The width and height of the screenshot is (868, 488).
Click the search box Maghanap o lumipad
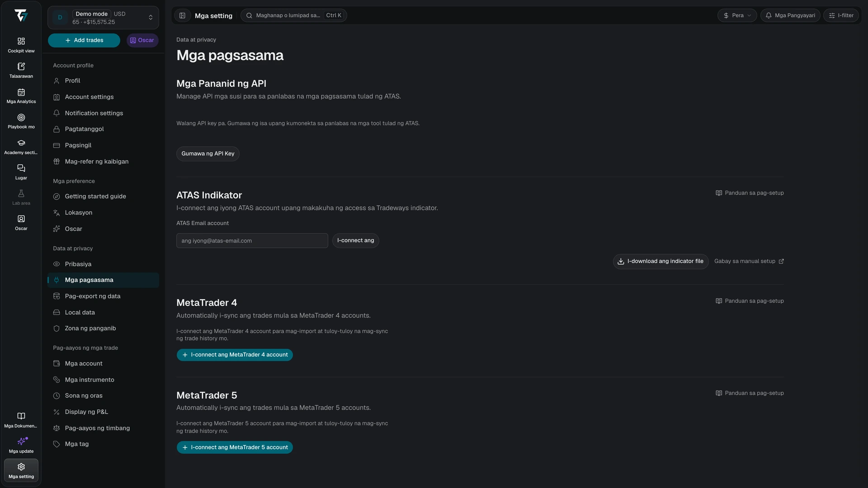(294, 15)
